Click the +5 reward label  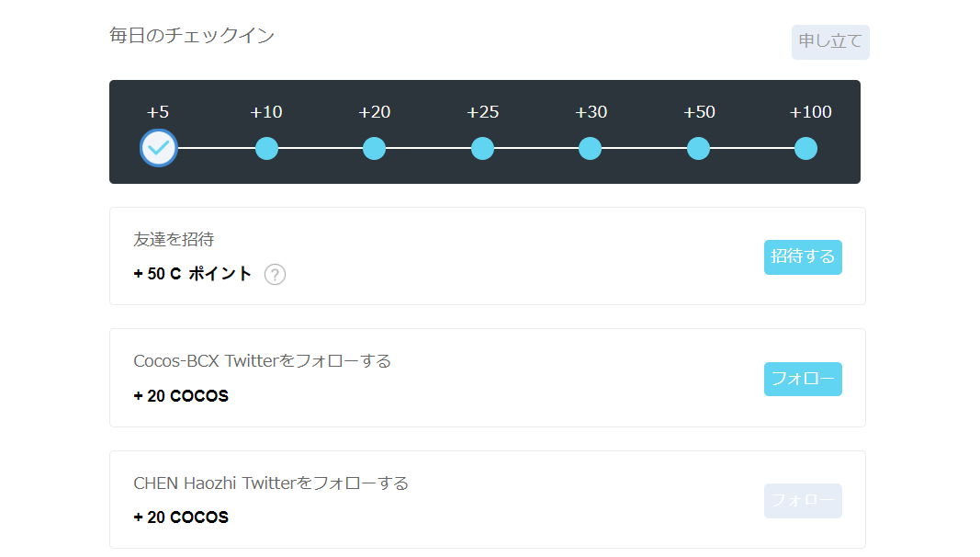(x=157, y=112)
